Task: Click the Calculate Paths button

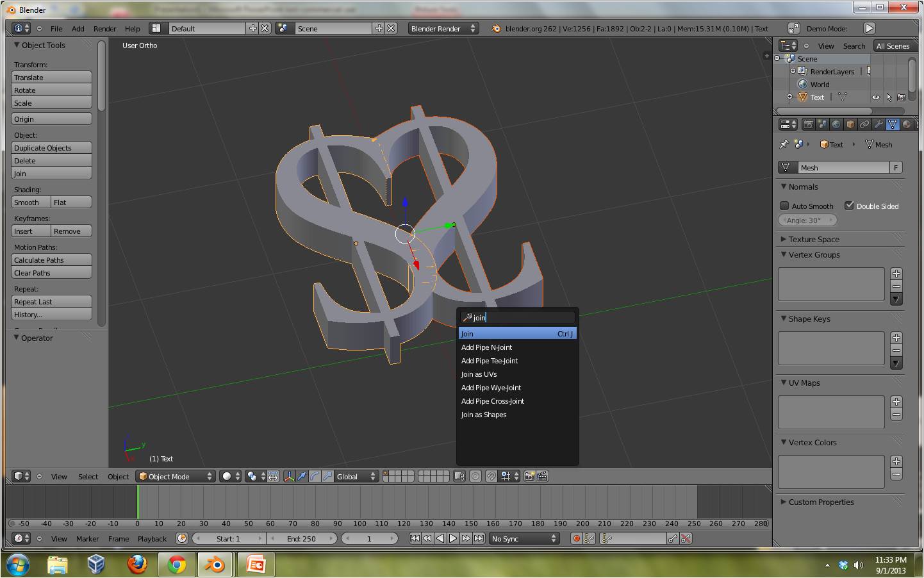Action: pyautogui.click(x=51, y=260)
